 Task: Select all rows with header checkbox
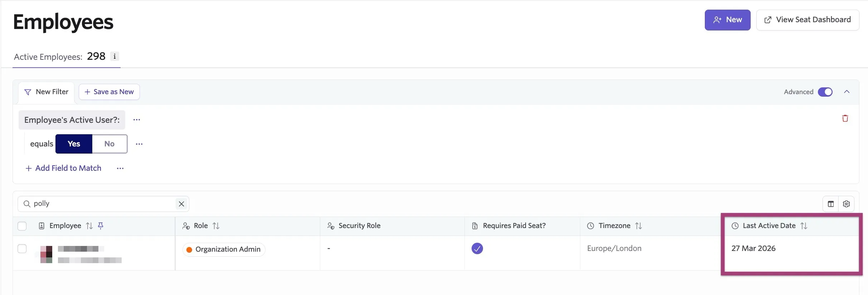(x=22, y=226)
